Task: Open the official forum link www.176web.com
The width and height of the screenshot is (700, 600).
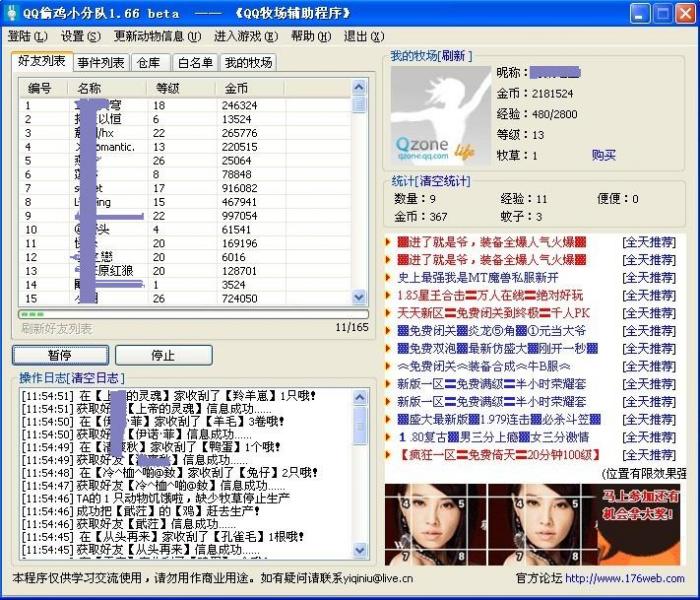Action: point(625,578)
